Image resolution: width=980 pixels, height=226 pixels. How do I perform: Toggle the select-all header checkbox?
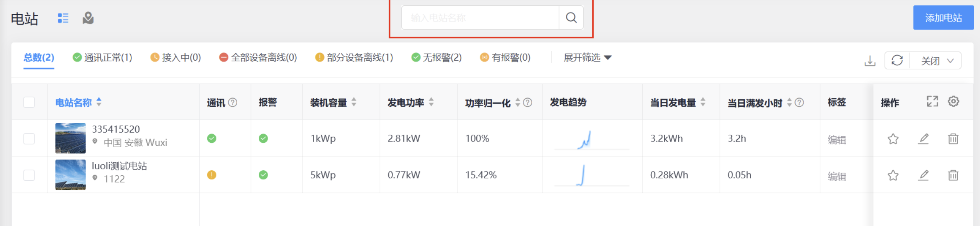[x=29, y=102]
